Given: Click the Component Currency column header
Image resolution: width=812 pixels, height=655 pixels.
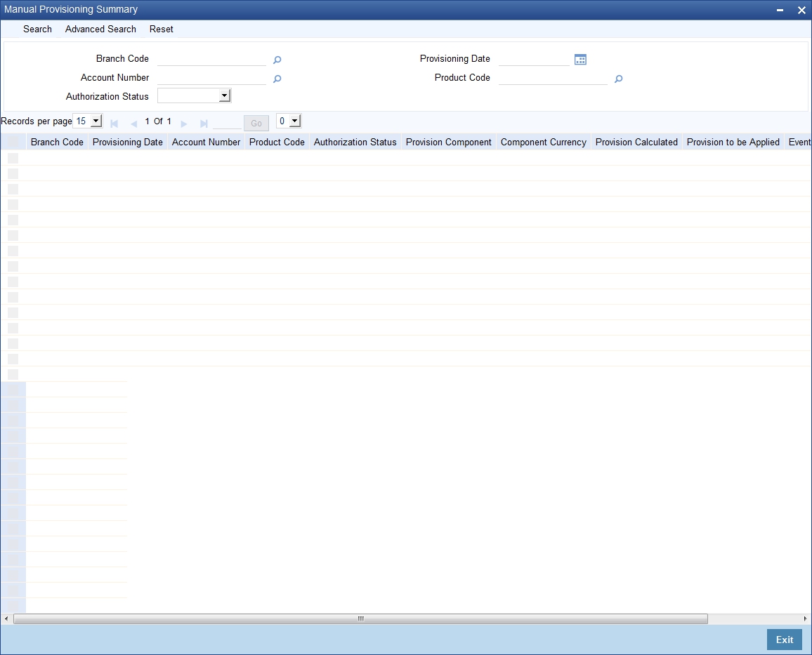Looking at the screenshot, I should 543,142.
